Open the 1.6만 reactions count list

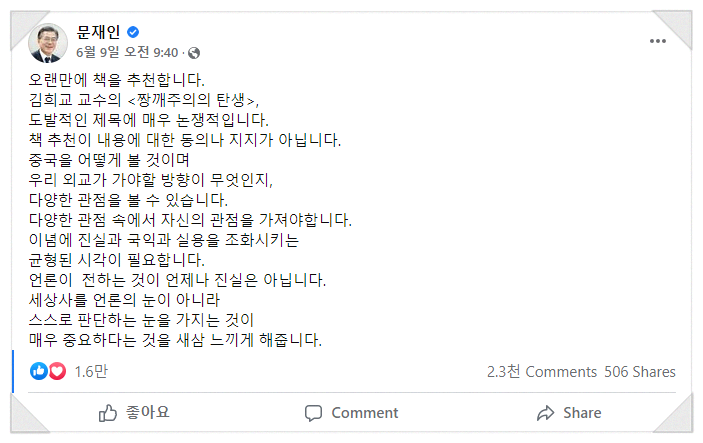91,371
